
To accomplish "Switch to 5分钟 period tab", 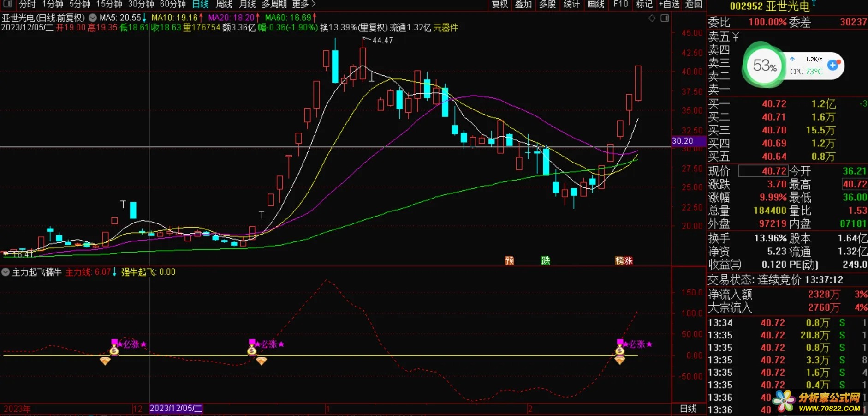I will coord(80,4).
